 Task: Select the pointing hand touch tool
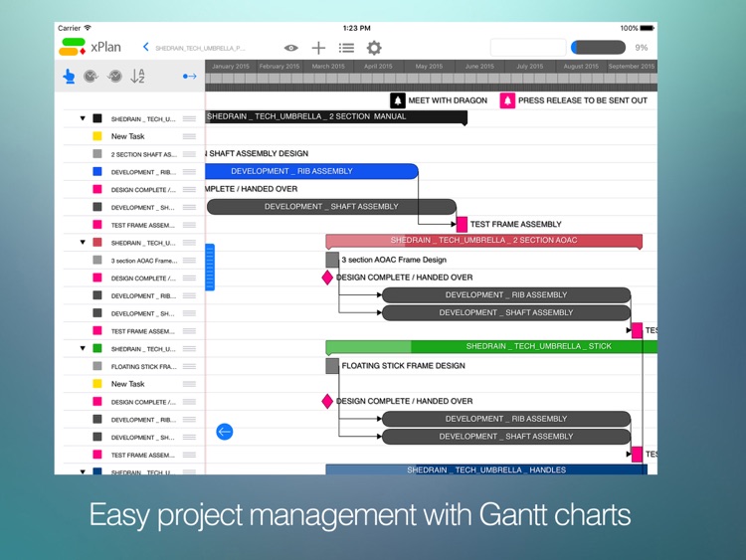click(x=69, y=77)
